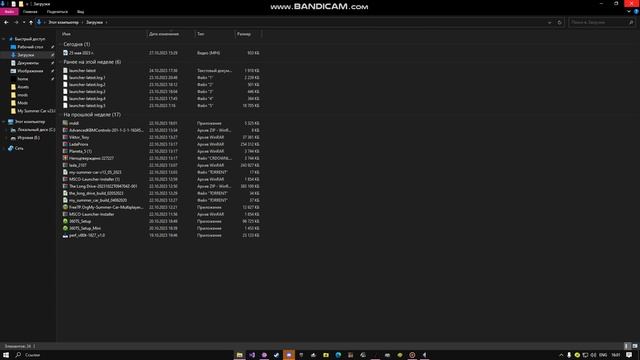Switch to details view in status bar
640x360 pixels.
627,346
